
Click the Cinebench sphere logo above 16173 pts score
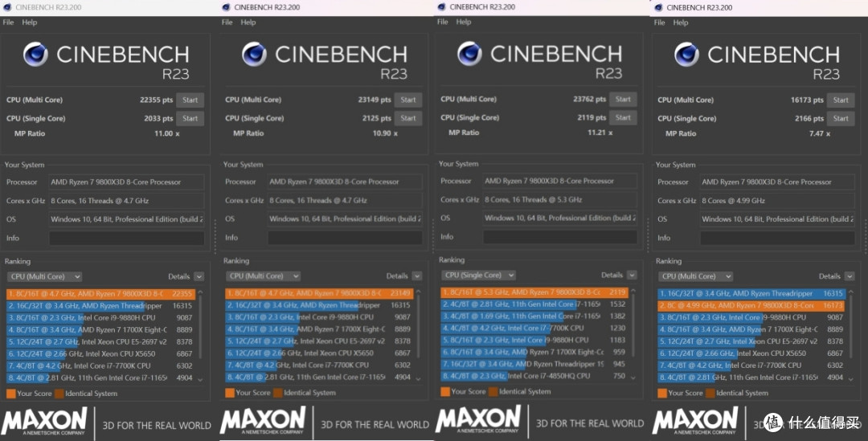click(x=686, y=55)
